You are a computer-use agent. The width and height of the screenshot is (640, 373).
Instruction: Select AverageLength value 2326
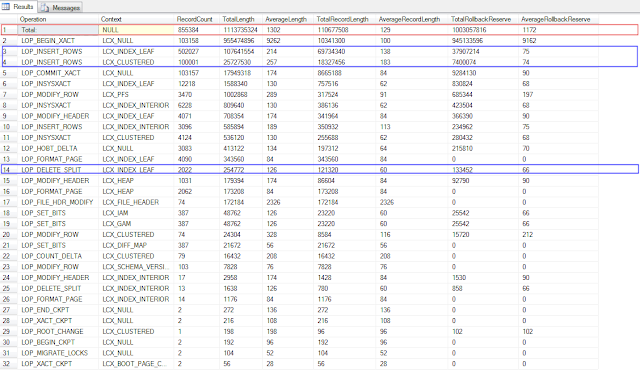288,202
